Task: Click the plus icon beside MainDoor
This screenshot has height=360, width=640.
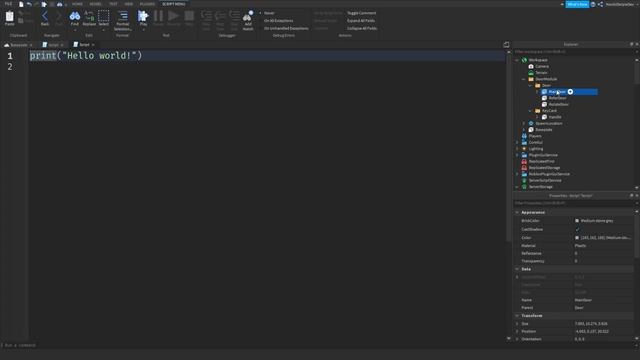Action: click(570, 92)
